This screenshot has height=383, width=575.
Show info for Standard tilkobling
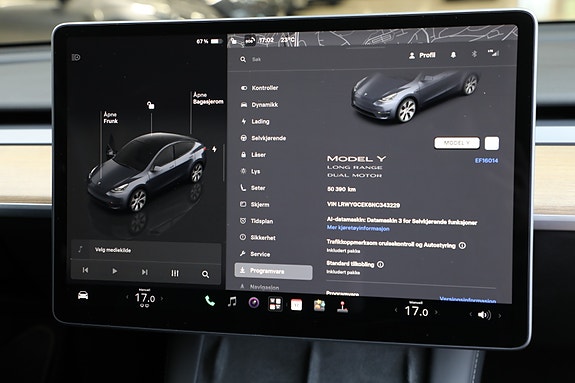point(381,264)
